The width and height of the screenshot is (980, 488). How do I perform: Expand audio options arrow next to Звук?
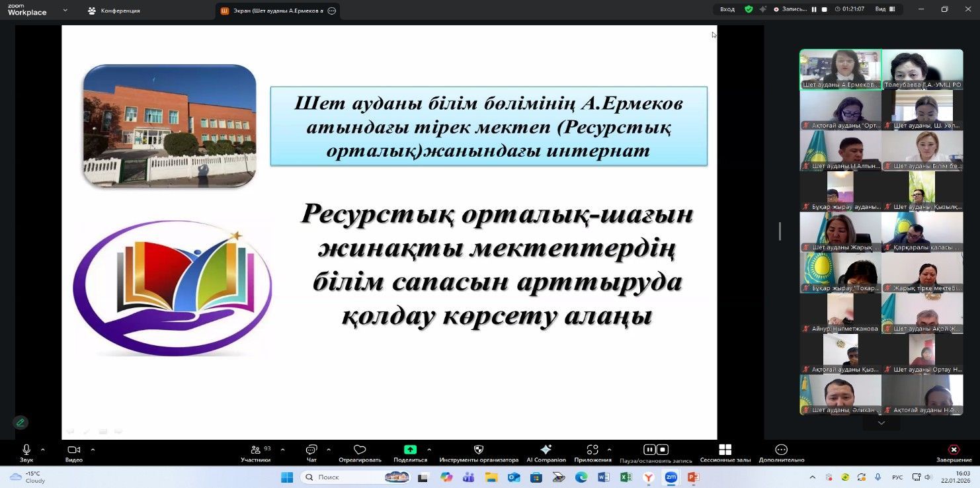pos(43,450)
